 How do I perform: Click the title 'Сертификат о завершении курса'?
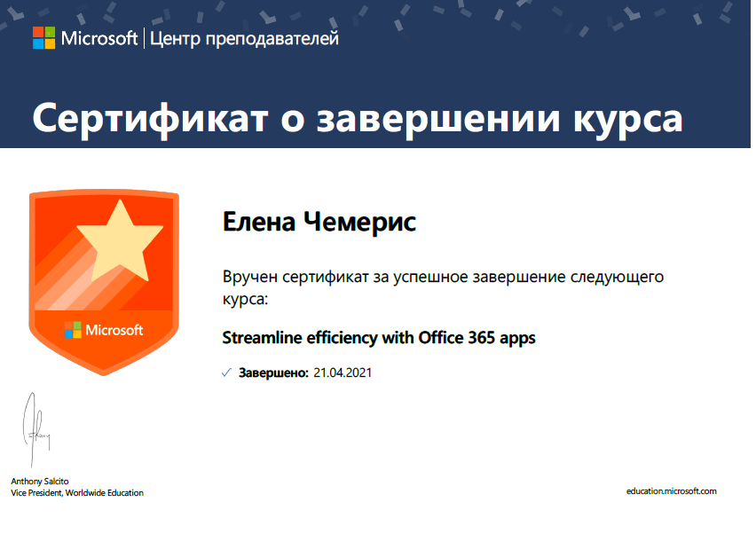point(358,119)
